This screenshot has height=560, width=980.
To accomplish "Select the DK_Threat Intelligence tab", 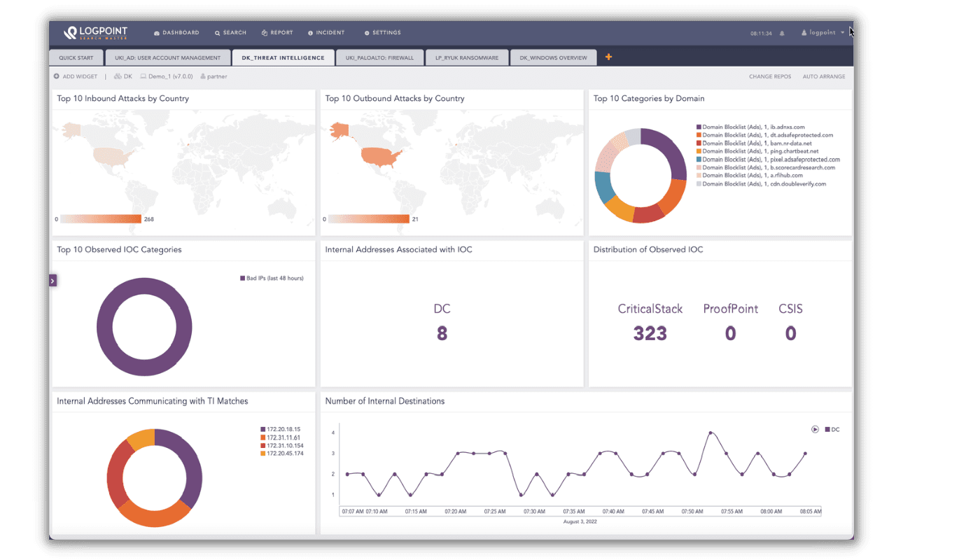I will (x=283, y=57).
